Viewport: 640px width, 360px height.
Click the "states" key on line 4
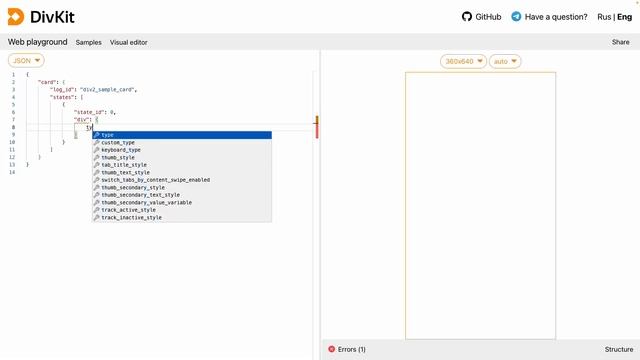coord(62,97)
